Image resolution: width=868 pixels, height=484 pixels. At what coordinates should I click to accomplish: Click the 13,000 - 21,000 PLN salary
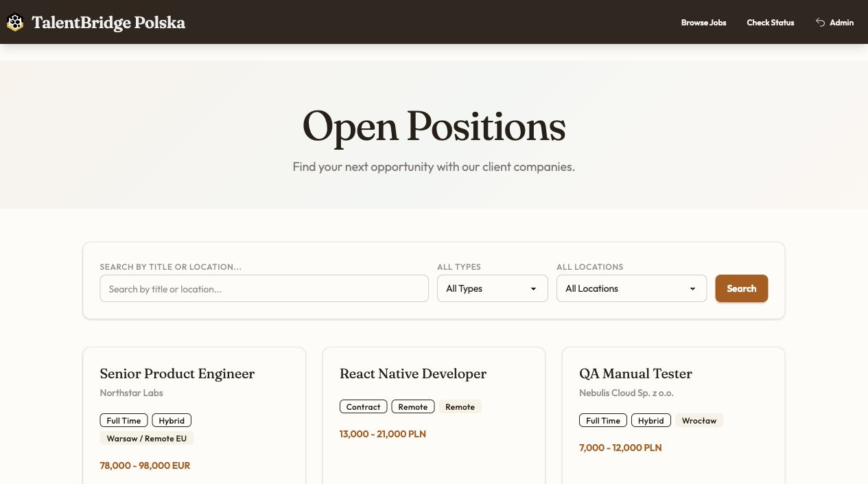click(x=383, y=434)
